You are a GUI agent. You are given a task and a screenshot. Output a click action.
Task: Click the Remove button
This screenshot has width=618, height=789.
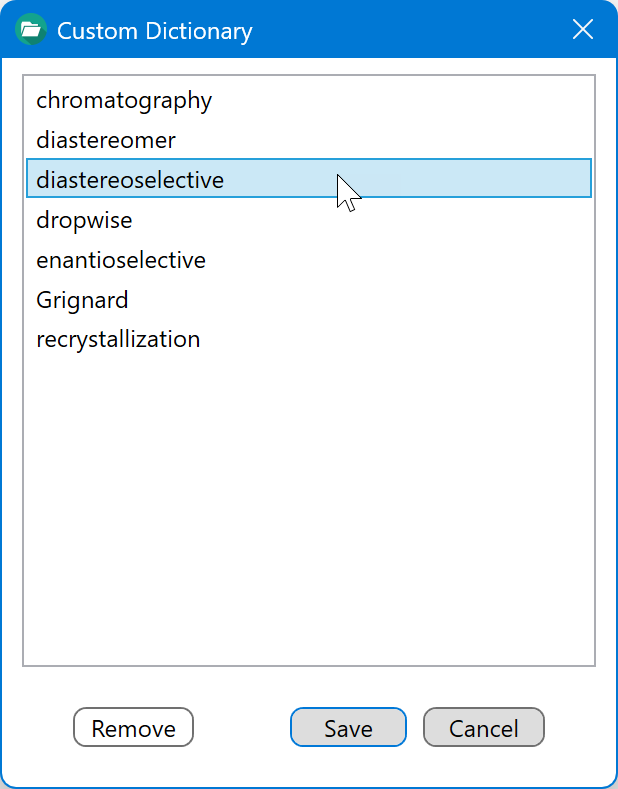[x=133, y=727]
